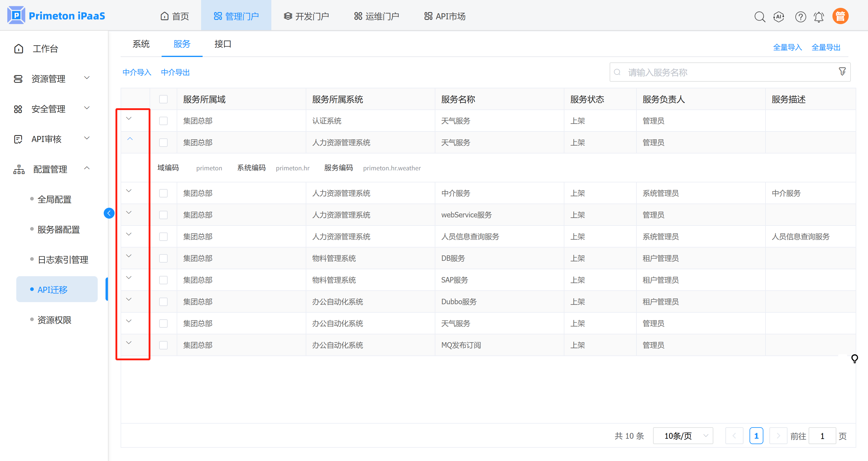Open the 开发门户 top navigation
868x461 pixels.
[306, 16]
